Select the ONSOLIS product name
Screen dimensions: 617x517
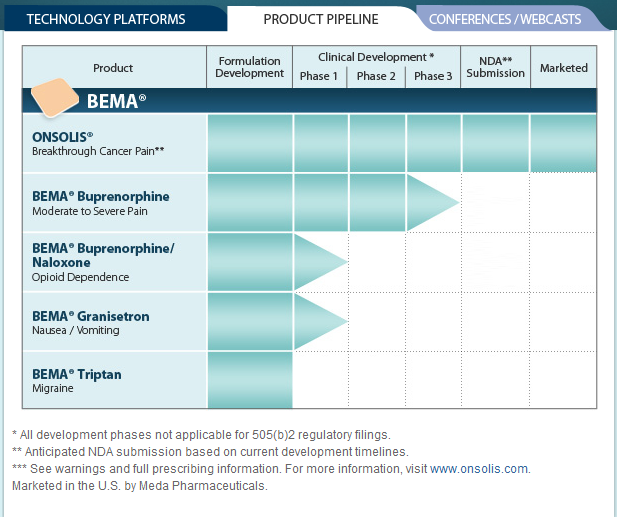(x=62, y=136)
